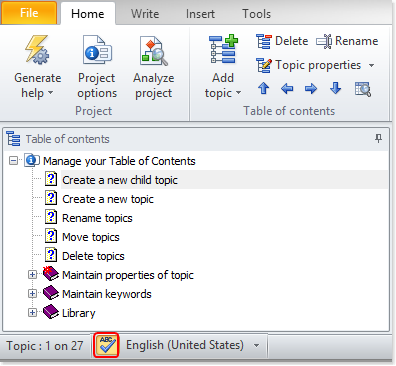Delete the selected topic
This screenshot has height=366, width=396.
click(282, 41)
